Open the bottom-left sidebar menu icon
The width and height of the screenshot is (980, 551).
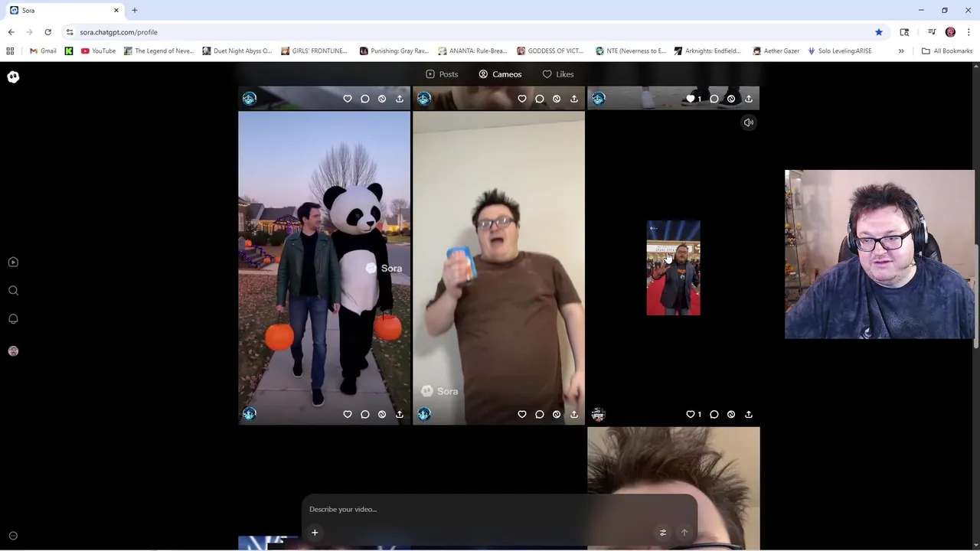tap(13, 536)
